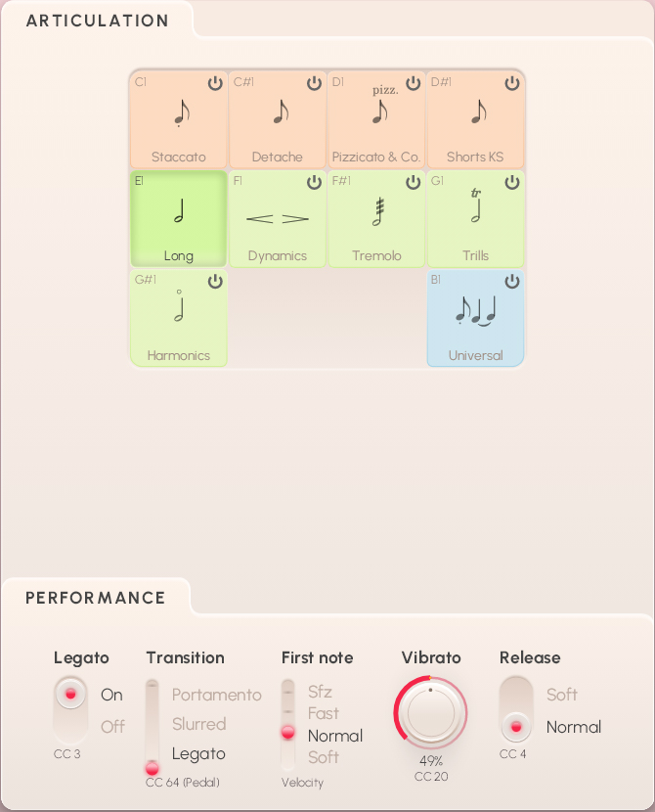
Task: Flip the Legato On/Off switch
Action: 69,709
